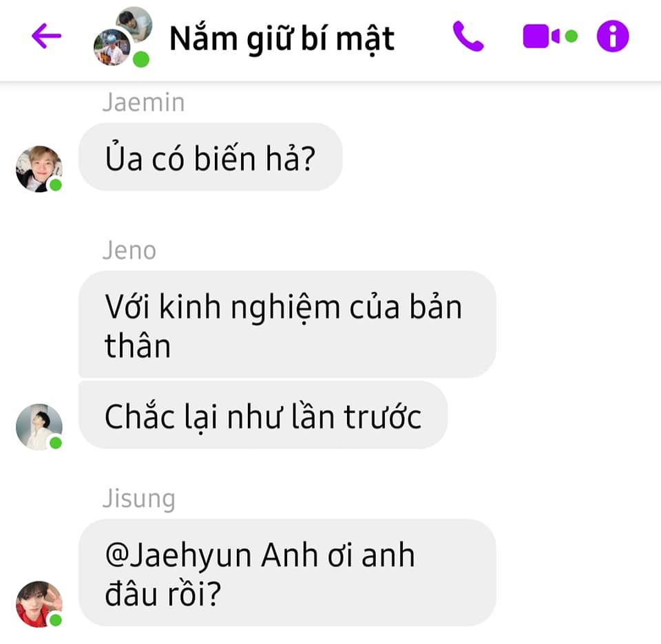Tap the group name Nắm giữ bí mật
This screenshot has height=644, width=661.
282,39
